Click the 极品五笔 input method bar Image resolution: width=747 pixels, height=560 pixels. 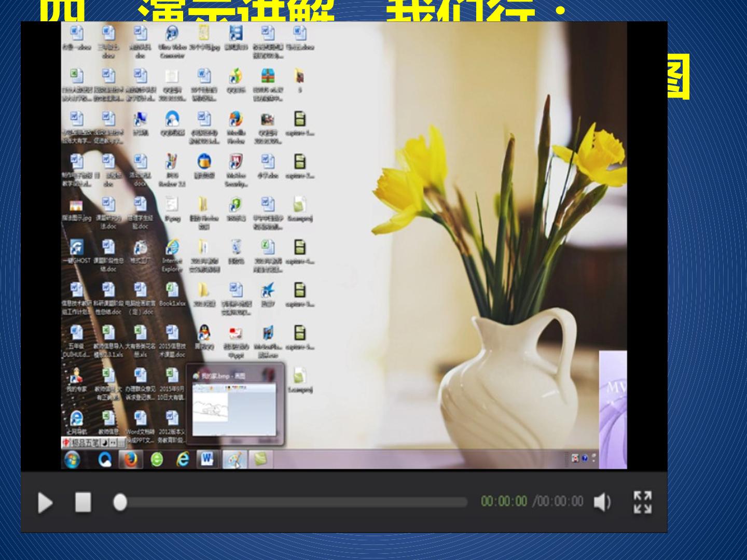coord(94,443)
